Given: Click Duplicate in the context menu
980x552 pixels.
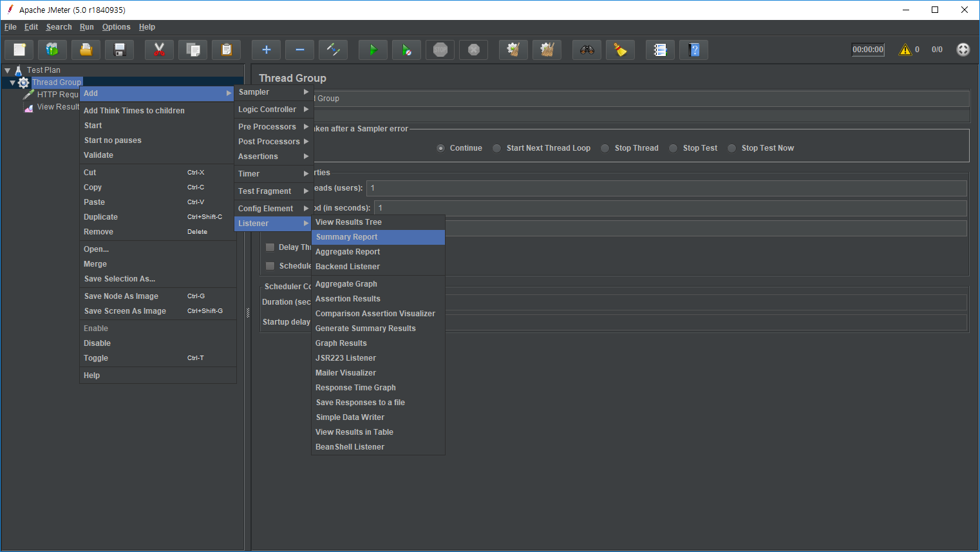Looking at the screenshot, I should [x=158, y=217].
